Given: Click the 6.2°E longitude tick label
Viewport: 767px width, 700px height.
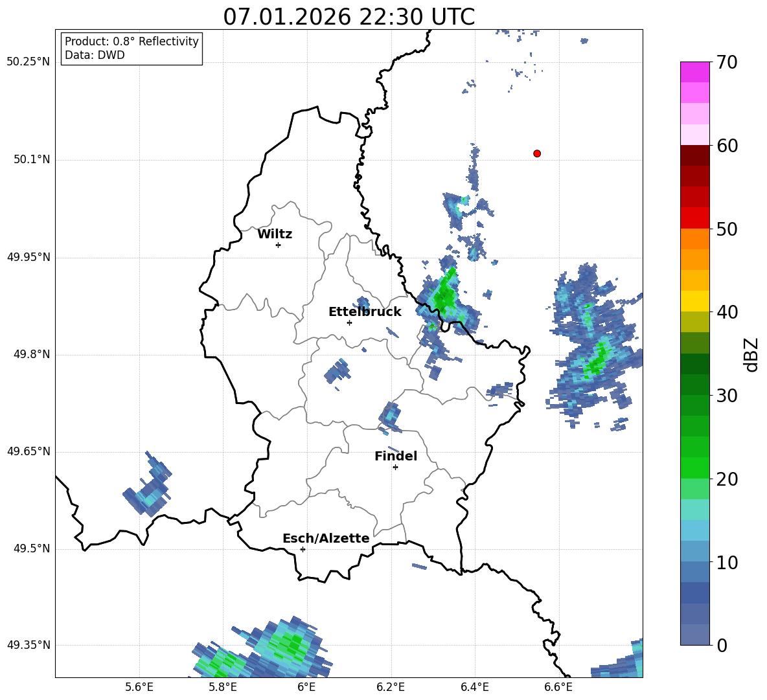Looking at the screenshot, I should pos(391,687).
